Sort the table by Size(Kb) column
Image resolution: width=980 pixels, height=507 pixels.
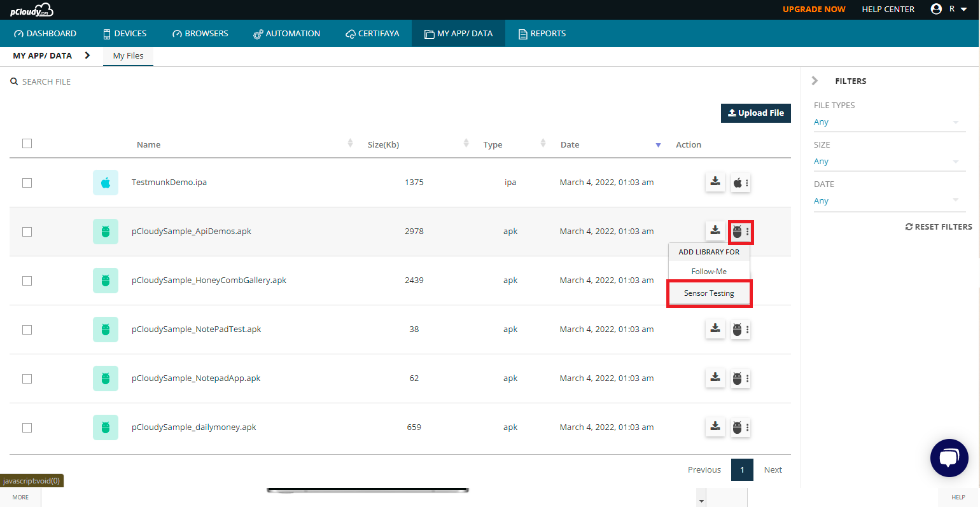(466, 144)
